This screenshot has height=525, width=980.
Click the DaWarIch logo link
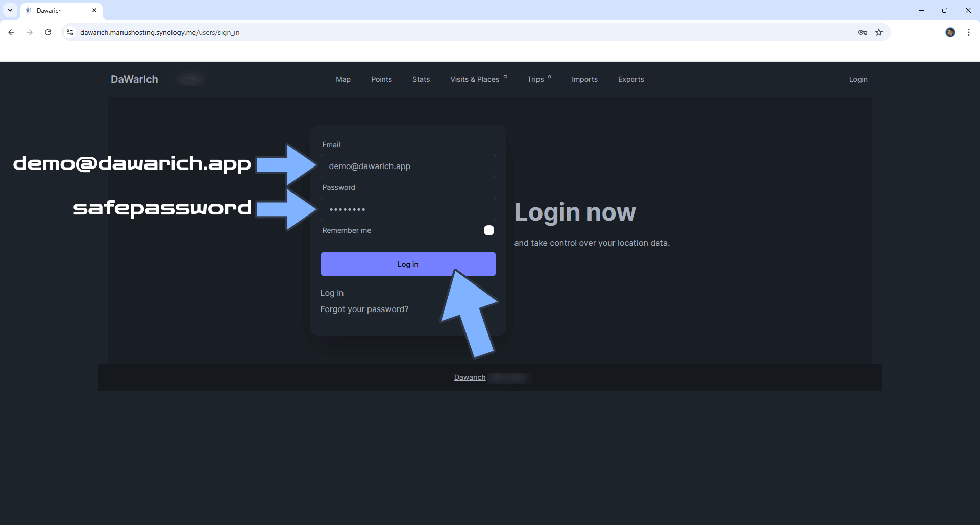pyautogui.click(x=134, y=79)
